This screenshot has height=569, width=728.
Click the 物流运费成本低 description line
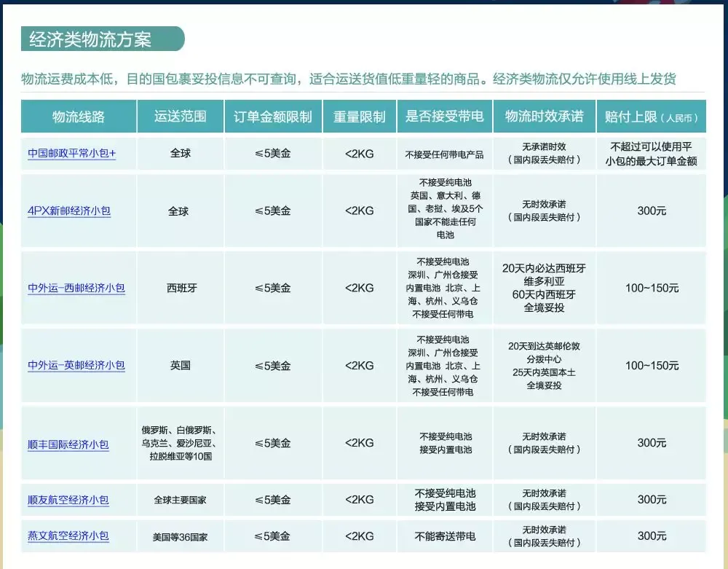348,79
